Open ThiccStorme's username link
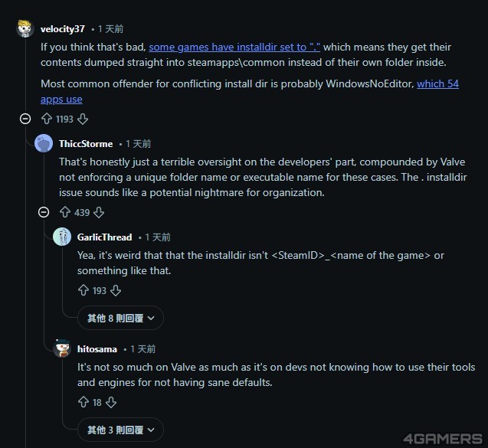Screen dimensions: 488x448 pyautogui.click(x=86, y=144)
